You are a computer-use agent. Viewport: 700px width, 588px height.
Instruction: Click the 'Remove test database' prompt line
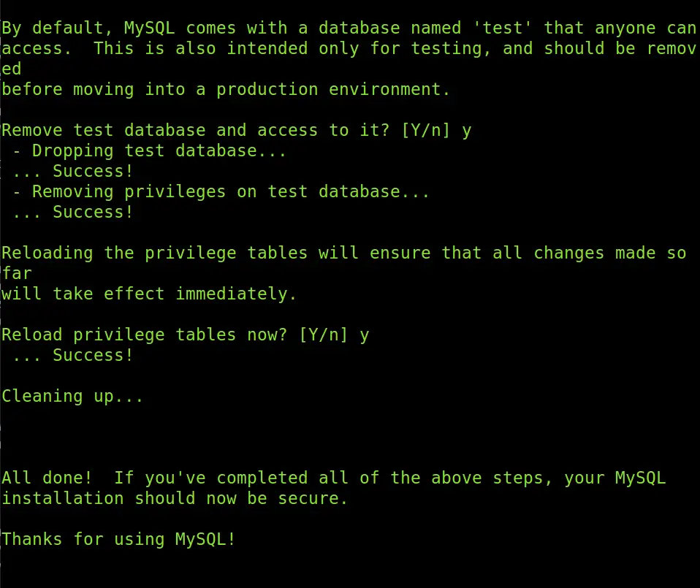coord(237,131)
